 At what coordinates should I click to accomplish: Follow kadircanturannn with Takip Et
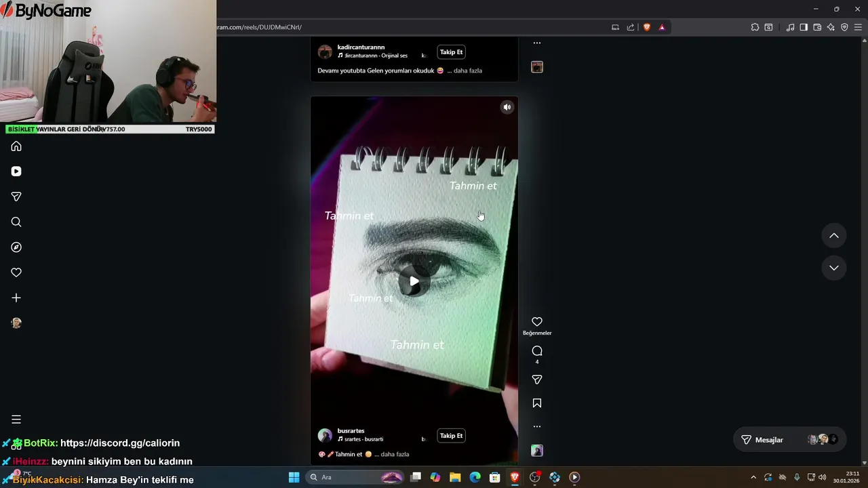coord(451,52)
